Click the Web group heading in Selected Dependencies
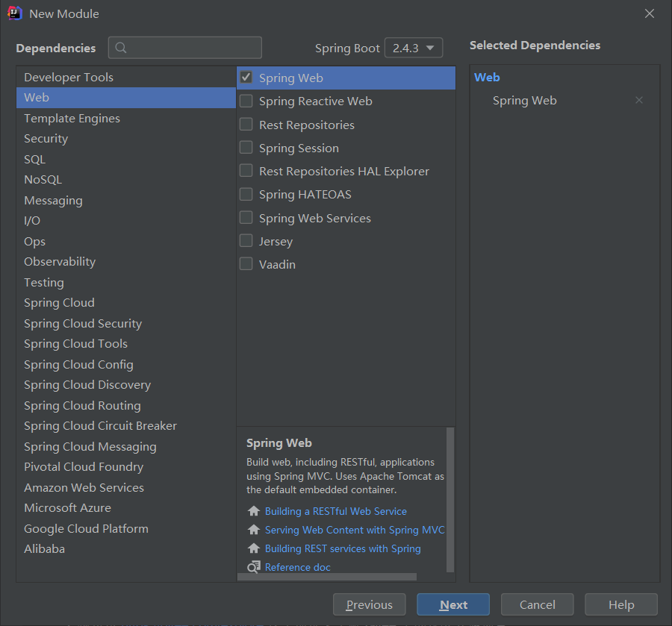672x626 pixels. (487, 78)
